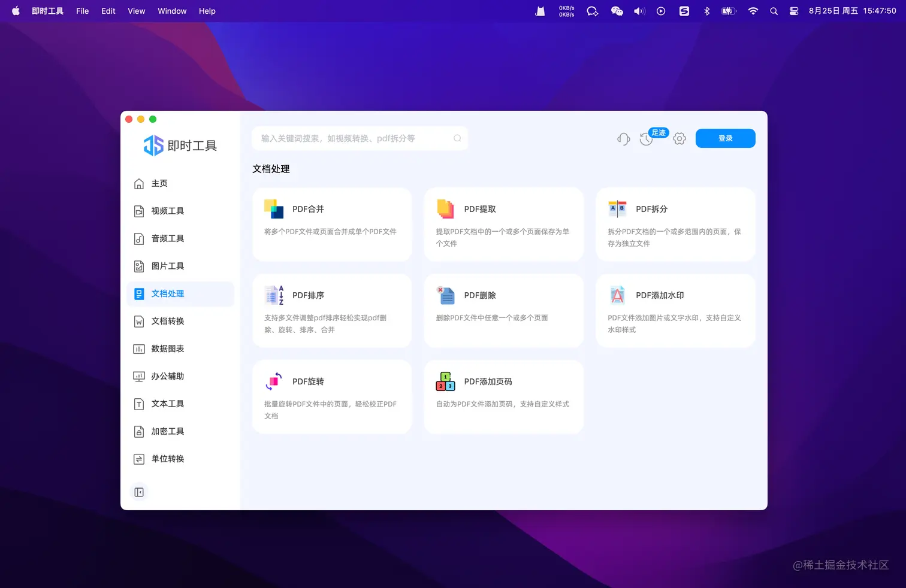Open the File menu
The image size is (906, 588).
coord(83,11)
